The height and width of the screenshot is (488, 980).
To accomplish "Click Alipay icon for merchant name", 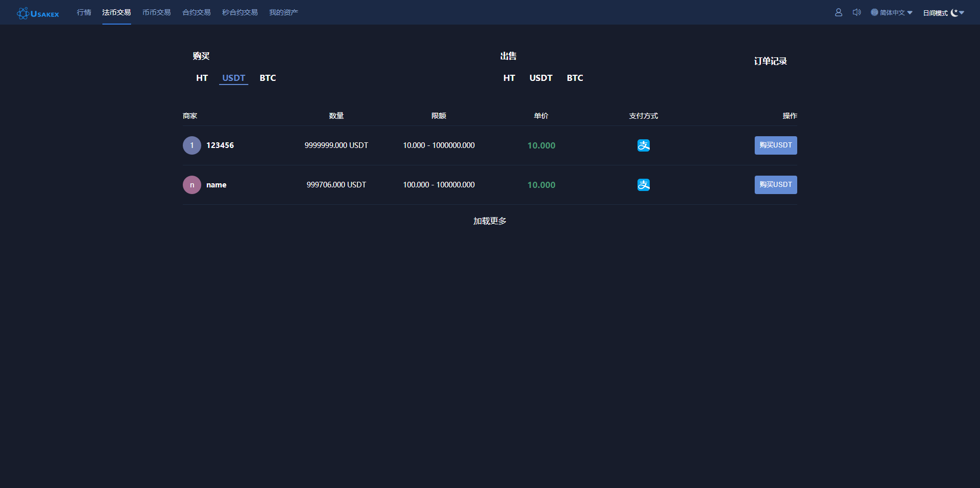I will [644, 185].
